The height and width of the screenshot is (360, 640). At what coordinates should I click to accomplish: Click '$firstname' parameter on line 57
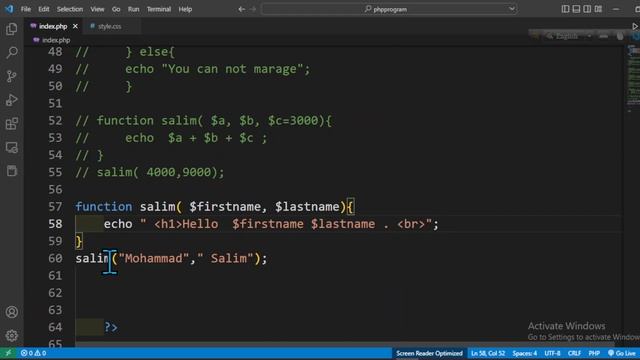[225, 207]
